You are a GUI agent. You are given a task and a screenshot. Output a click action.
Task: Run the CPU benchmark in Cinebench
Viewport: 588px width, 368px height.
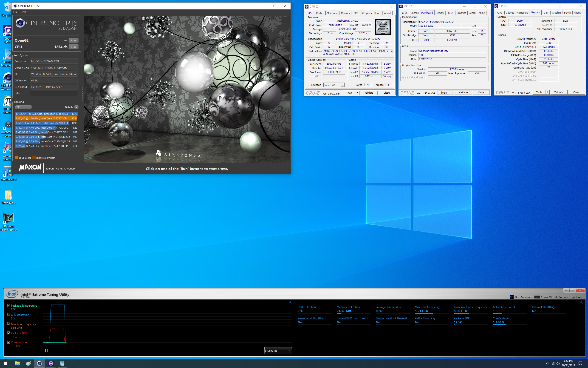73,47
